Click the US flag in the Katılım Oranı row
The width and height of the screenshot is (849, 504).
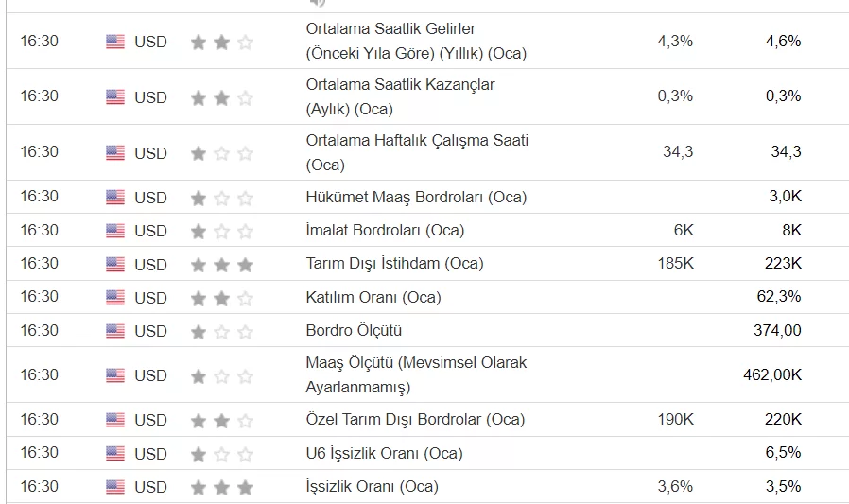tap(115, 298)
